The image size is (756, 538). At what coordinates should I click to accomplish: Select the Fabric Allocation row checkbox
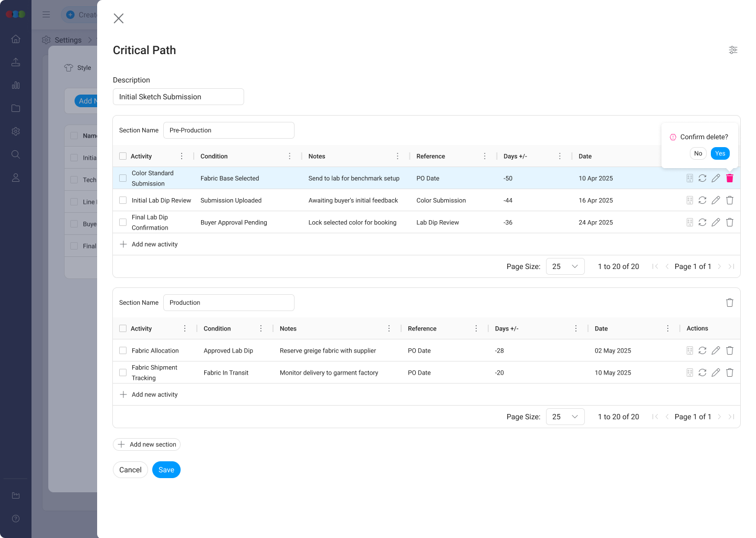click(123, 350)
